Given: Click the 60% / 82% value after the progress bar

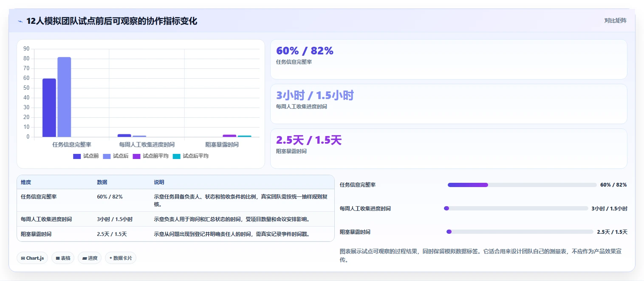Looking at the screenshot, I should [613, 185].
